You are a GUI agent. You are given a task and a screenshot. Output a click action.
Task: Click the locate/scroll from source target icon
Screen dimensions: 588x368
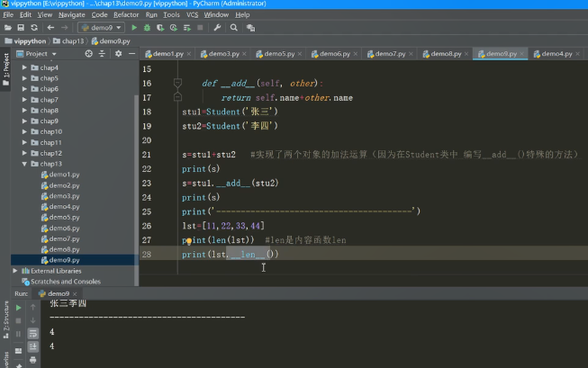point(89,54)
